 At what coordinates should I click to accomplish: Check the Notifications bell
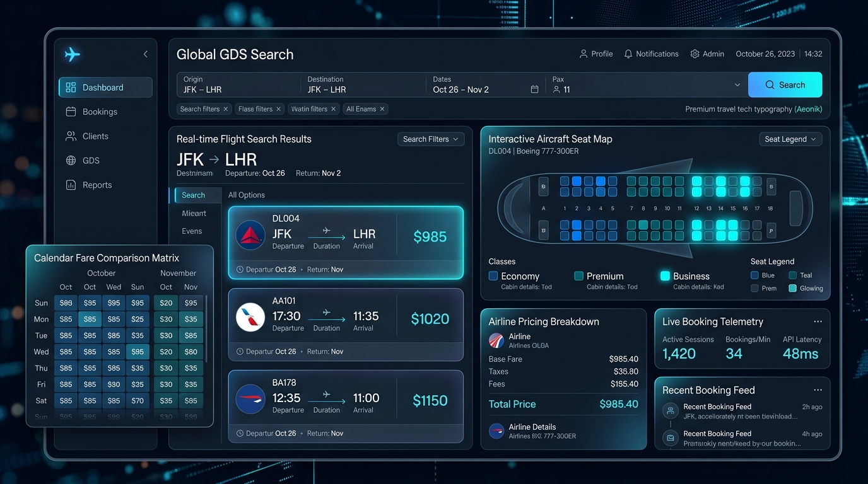pos(628,54)
